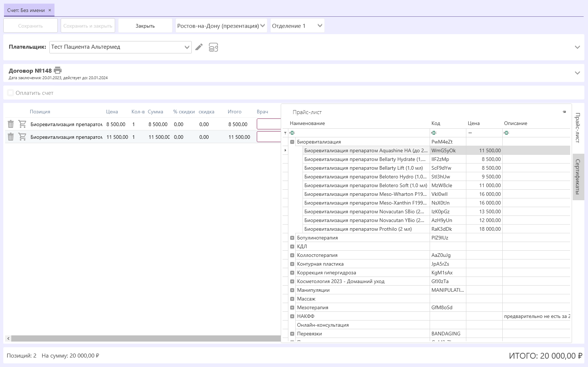Screen dimensions: 588x367
Task: Sort by the Наименование column header
Action: 307,123
